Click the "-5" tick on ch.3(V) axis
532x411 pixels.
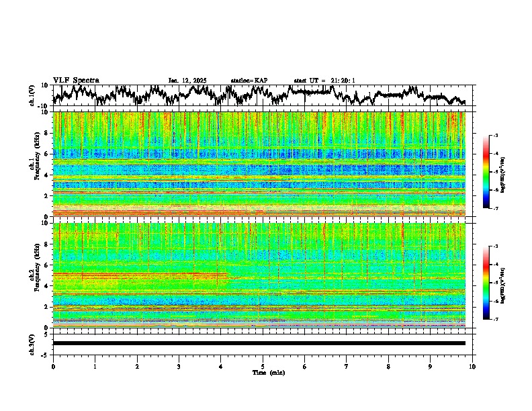(44, 355)
